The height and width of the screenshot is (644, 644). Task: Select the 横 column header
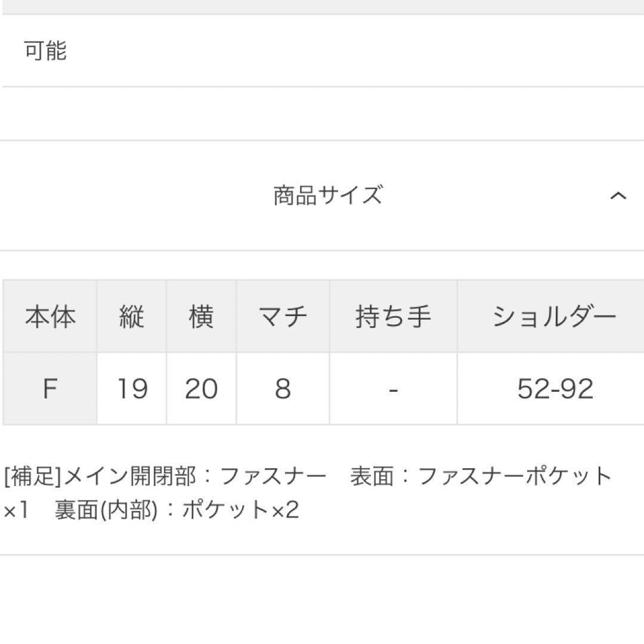pos(201,317)
